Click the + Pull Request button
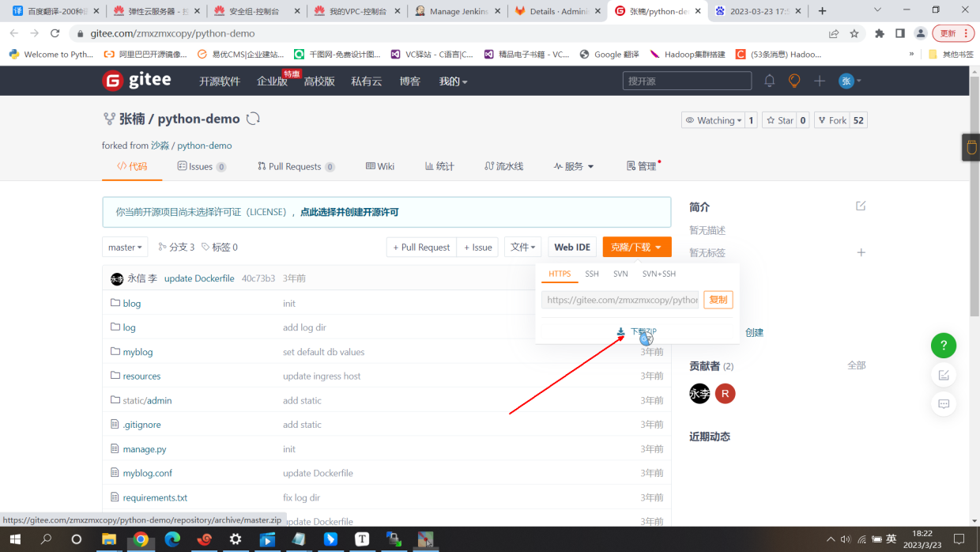The image size is (980, 552). point(422,247)
